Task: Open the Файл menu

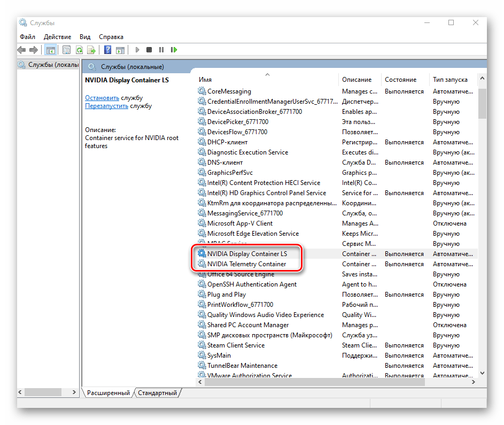Action: pyautogui.click(x=27, y=37)
